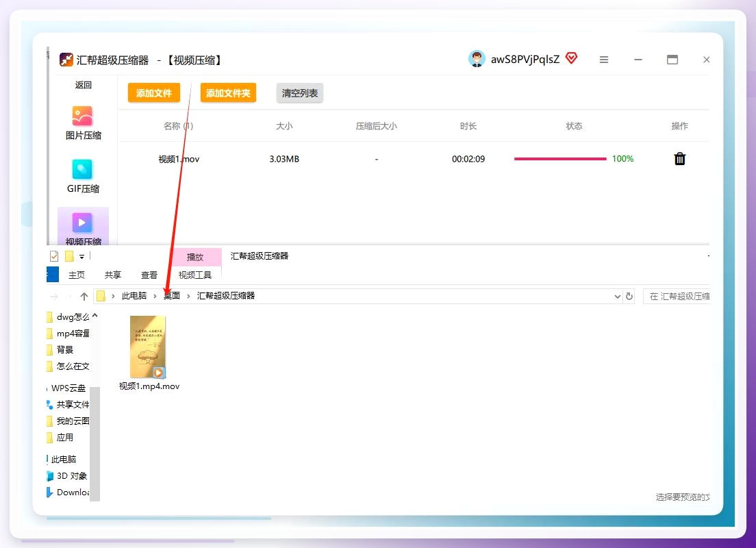Click the 清空列表 button
The width and height of the screenshot is (756, 548).
(x=299, y=92)
